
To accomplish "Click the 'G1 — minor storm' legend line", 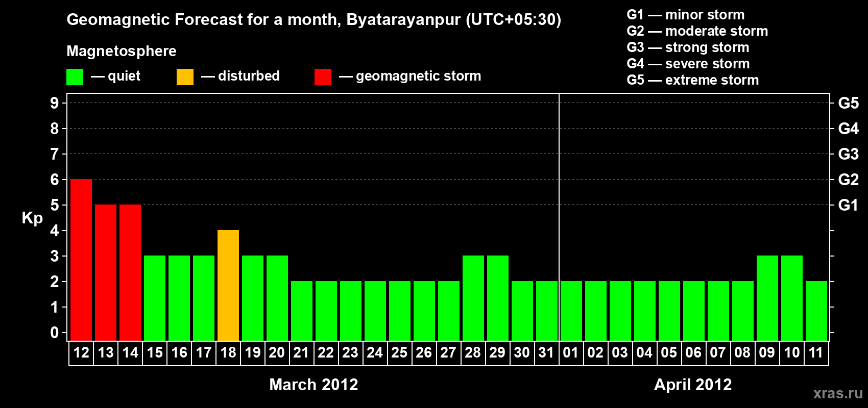I will click(x=686, y=15).
